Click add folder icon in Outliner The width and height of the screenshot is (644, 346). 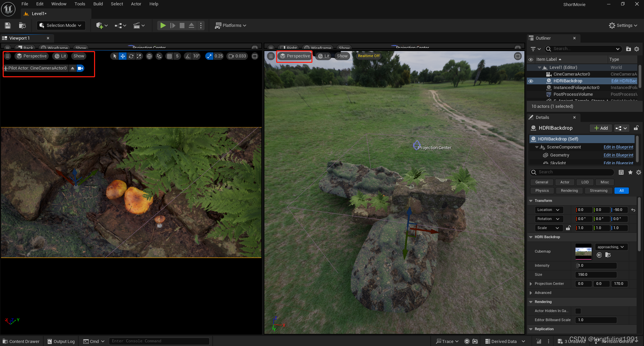(x=629, y=49)
